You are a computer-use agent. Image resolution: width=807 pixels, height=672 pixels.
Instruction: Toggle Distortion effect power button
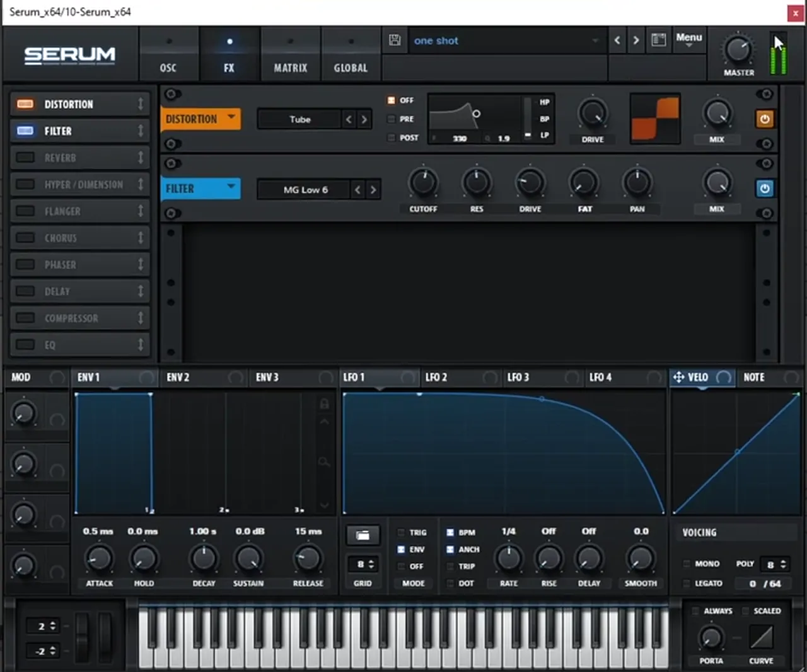764,119
